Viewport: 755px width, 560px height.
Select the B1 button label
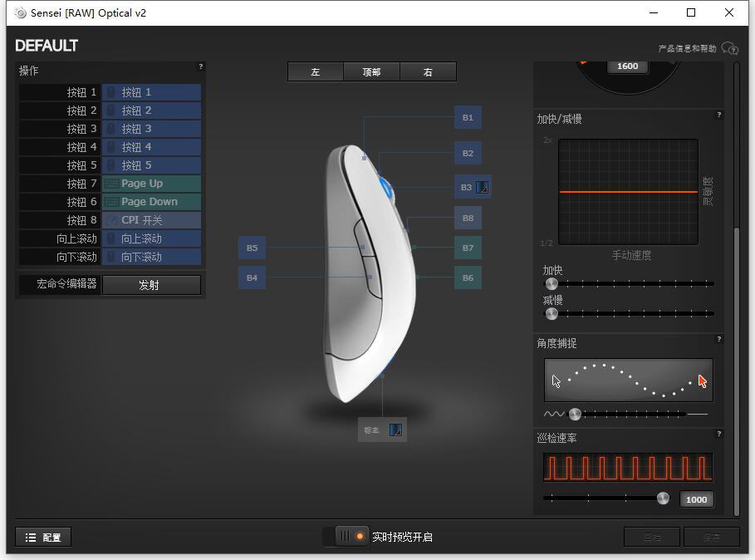[x=468, y=117]
